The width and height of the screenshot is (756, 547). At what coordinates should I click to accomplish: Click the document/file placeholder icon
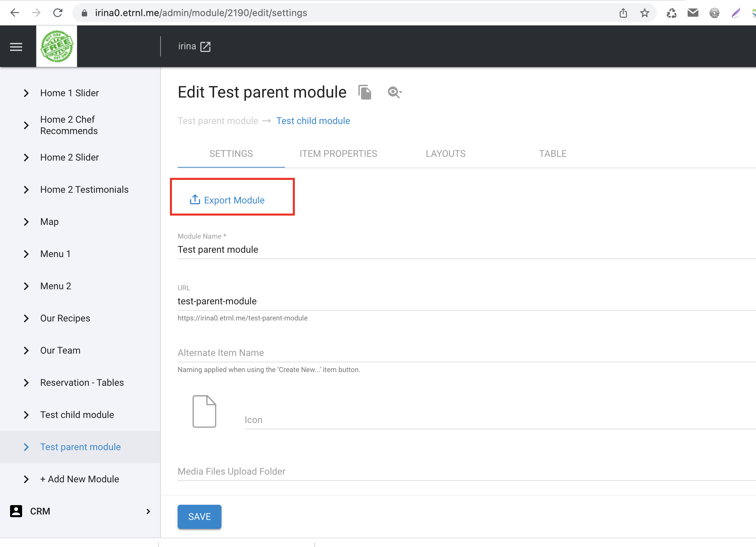204,412
